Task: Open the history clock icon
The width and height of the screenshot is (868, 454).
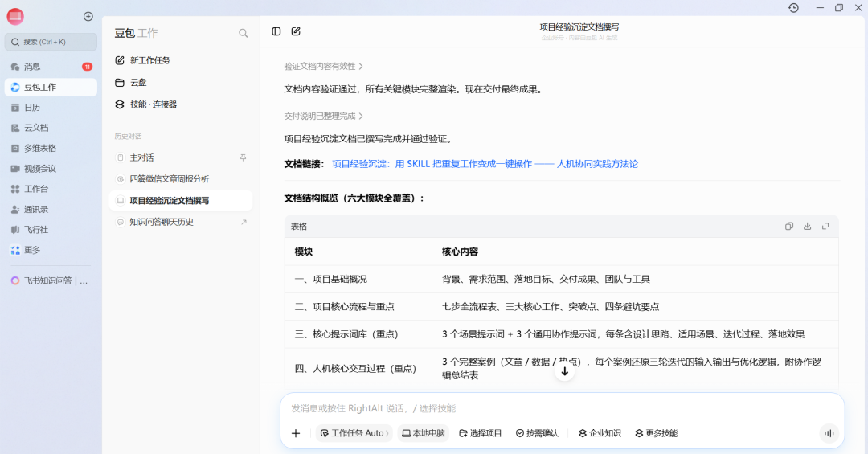Action: [793, 8]
